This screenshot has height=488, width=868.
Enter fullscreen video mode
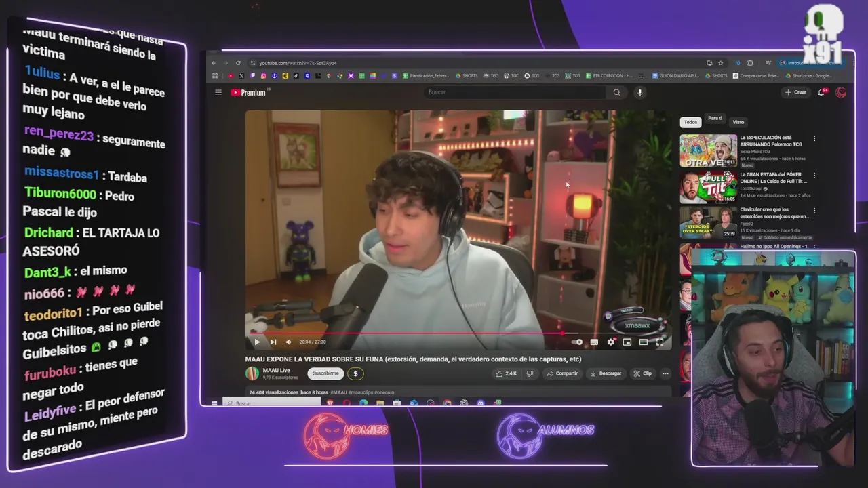[x=660, y=342]
